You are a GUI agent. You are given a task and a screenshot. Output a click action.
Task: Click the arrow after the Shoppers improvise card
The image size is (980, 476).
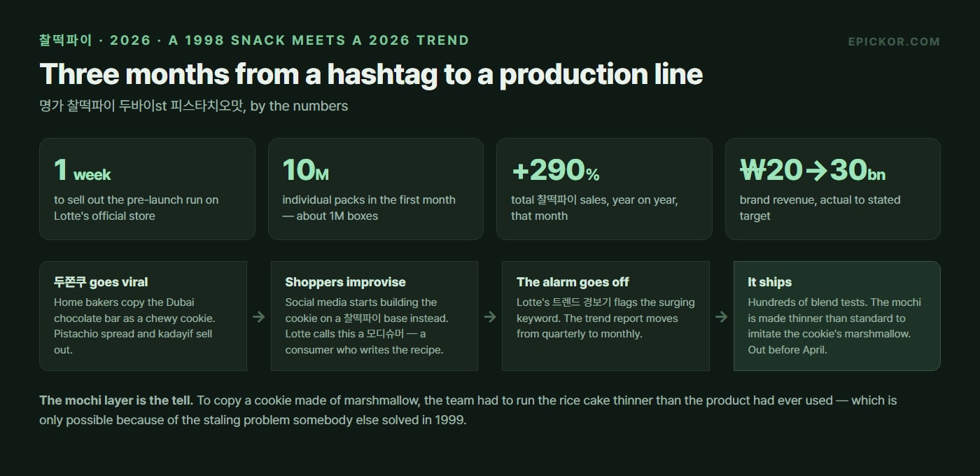[x=490, y=316]
